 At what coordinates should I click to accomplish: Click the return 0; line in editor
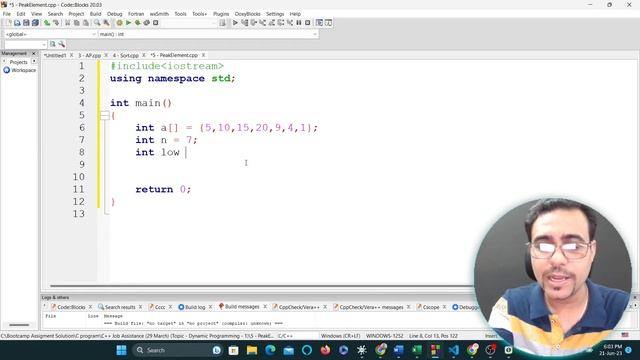tap(163, 189)
